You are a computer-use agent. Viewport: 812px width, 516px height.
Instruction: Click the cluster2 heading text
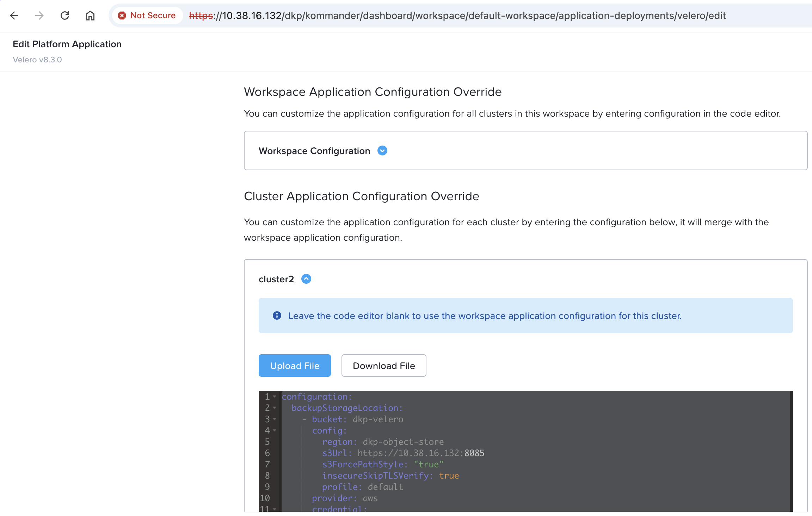click(276, 279)
